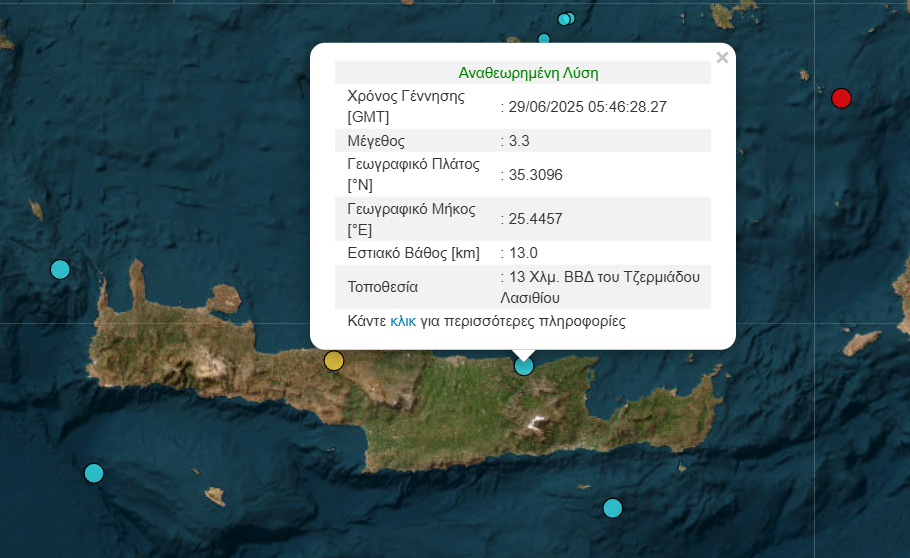Click the 'Χρόνος Γέννησης [GMT]' label
The height and width of the screenshot is (558, 910).
tap(406, 106)
